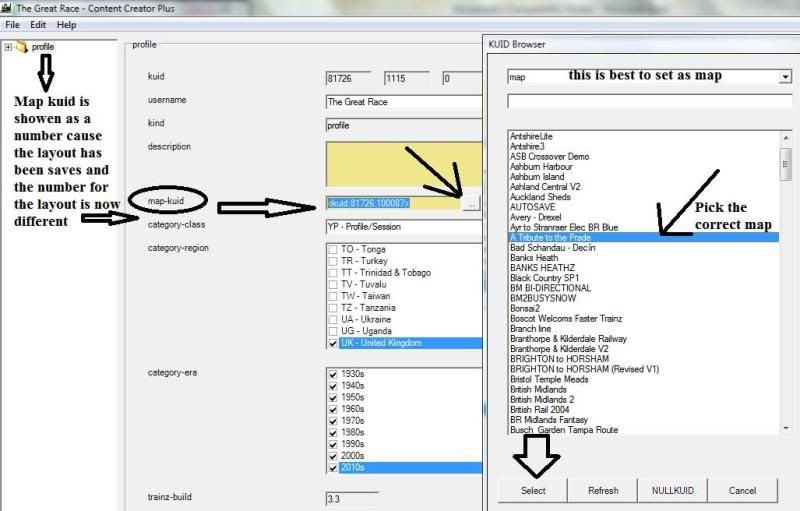
Task: Uncheck the 1930s era checkbox
Action: point(334,374)
